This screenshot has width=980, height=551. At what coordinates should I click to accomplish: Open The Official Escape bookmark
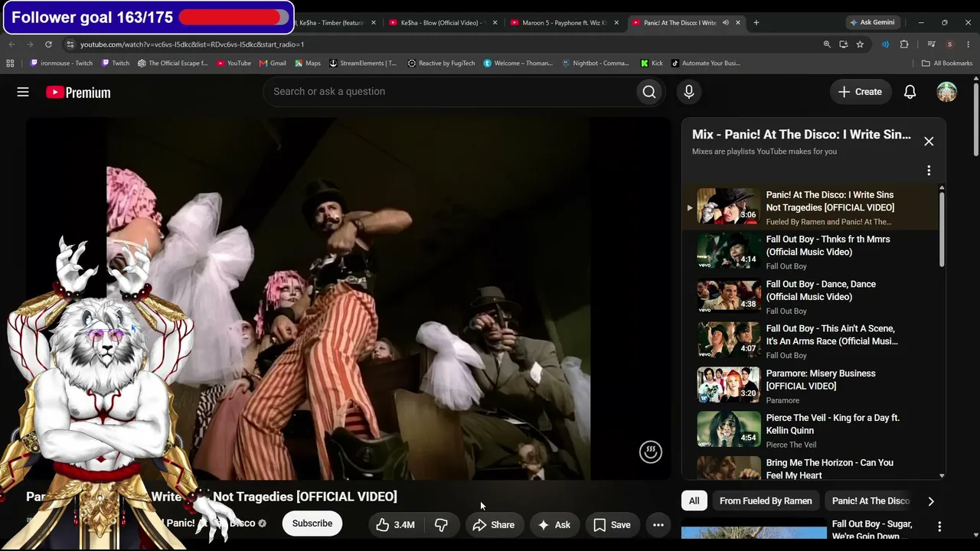coord(173,64)
